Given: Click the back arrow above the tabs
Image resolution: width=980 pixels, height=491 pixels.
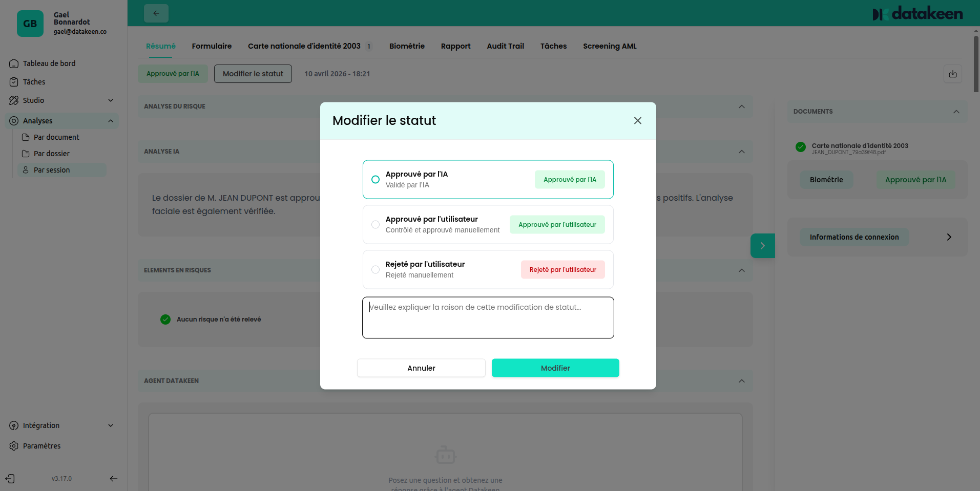Looking at the screenshot, I should coord(156,13).
